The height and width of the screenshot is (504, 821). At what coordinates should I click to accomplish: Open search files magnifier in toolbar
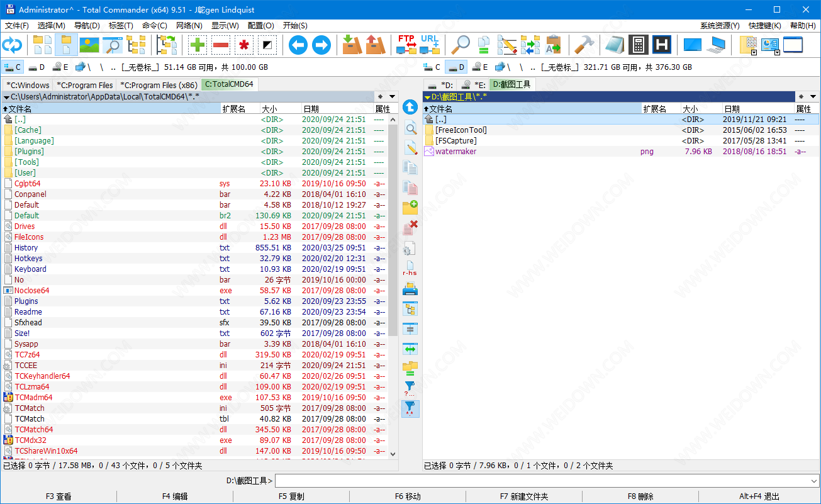[461, 45]
